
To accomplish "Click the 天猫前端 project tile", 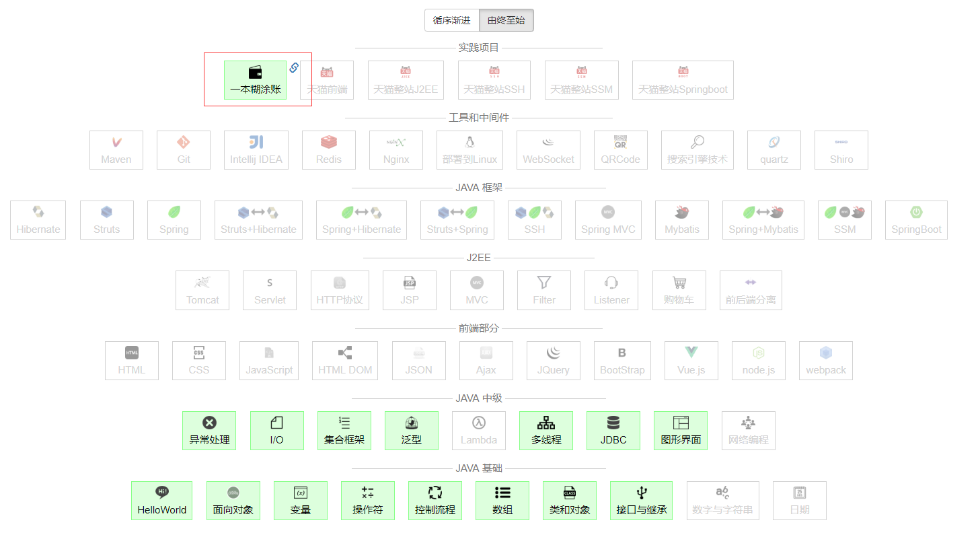I will coord(326,79).
